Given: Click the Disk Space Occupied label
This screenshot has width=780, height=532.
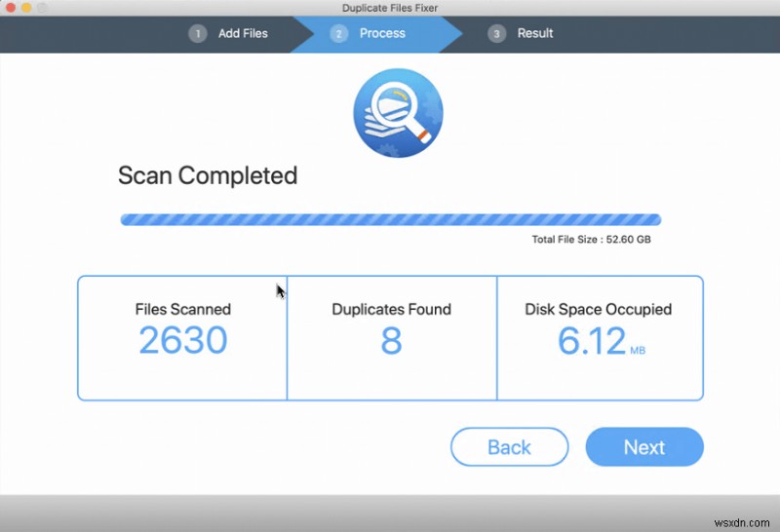Looking at the screenshot, I should pos(599,309).
